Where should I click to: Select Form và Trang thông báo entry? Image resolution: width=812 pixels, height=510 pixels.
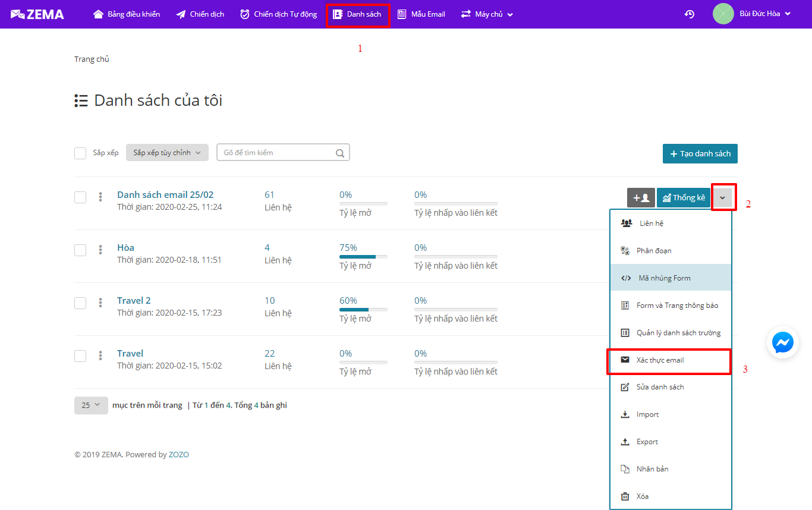(671, 306)
